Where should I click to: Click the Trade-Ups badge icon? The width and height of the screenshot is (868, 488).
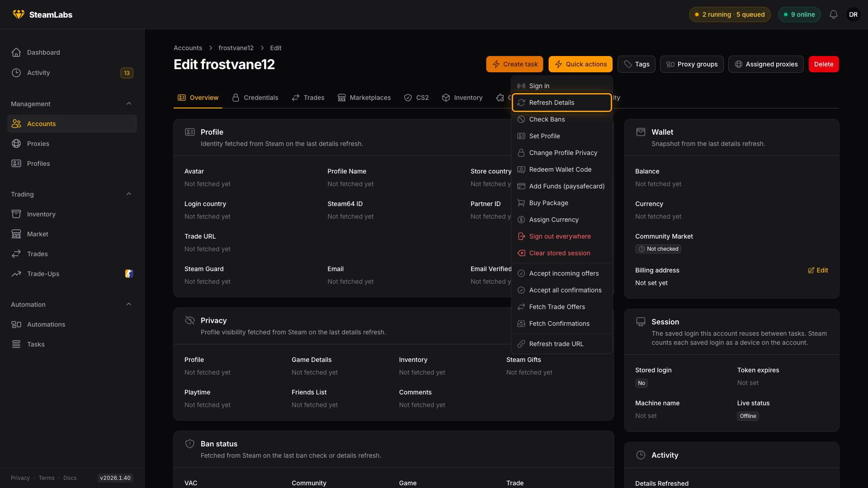(x=129, y=274)
